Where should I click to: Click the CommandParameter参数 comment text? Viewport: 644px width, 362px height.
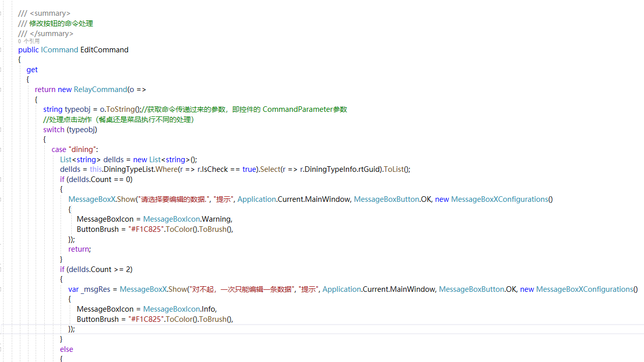coord(305,109)
